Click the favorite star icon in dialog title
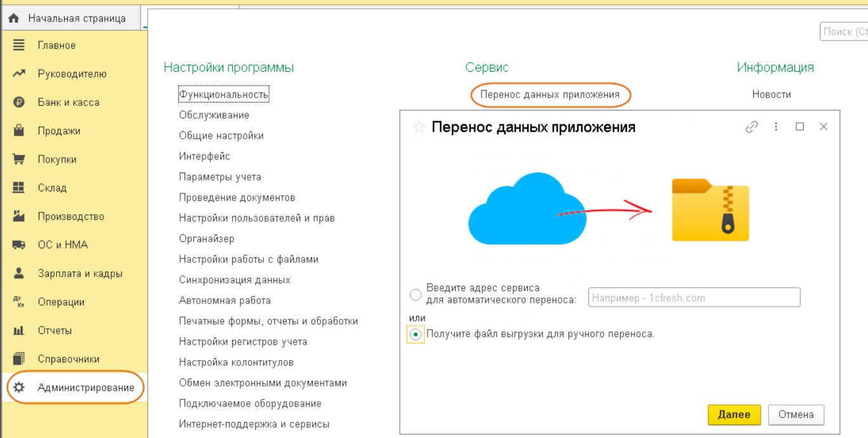Screen dimensions: 868x438 pyautogui.click(x=419, y=127)
